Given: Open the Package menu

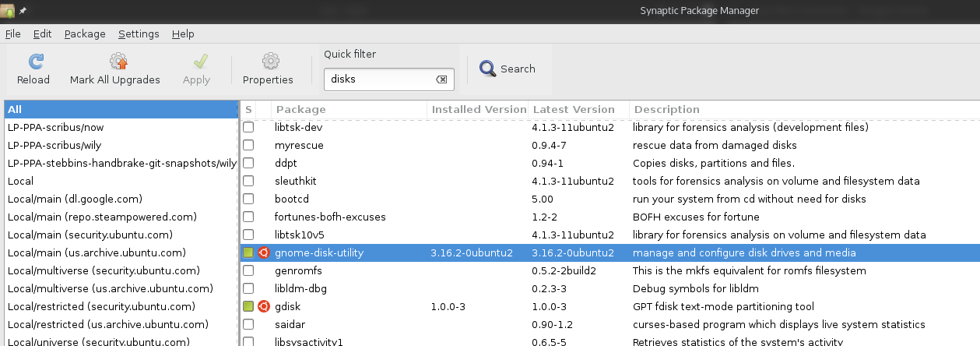Looking at the screenshot, I should [85, 34].
